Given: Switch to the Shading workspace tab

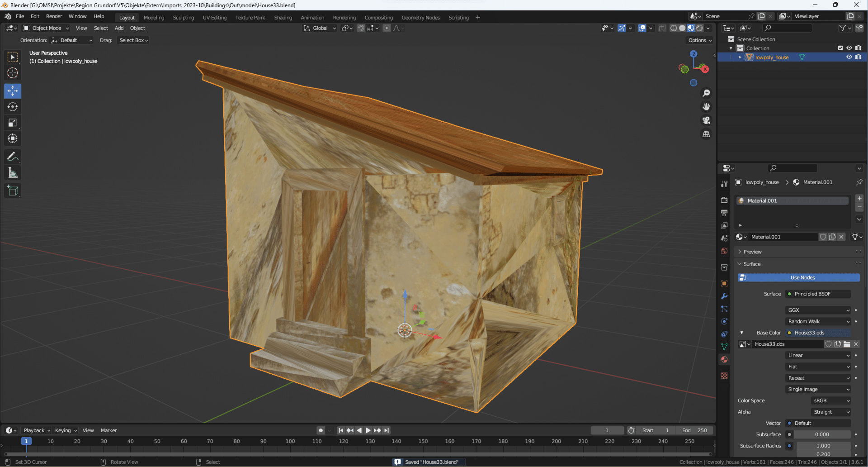Looking at the screenshot, I should [x=283, y=18].
